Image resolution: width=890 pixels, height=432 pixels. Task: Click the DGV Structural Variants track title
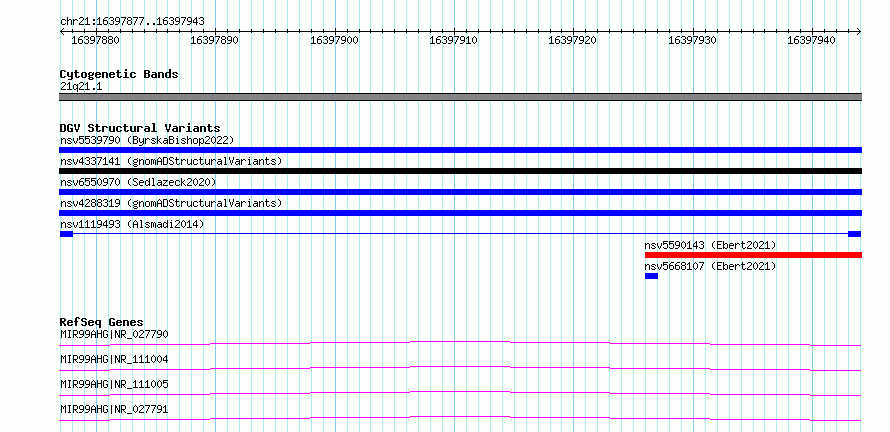[x=140, y=128]
